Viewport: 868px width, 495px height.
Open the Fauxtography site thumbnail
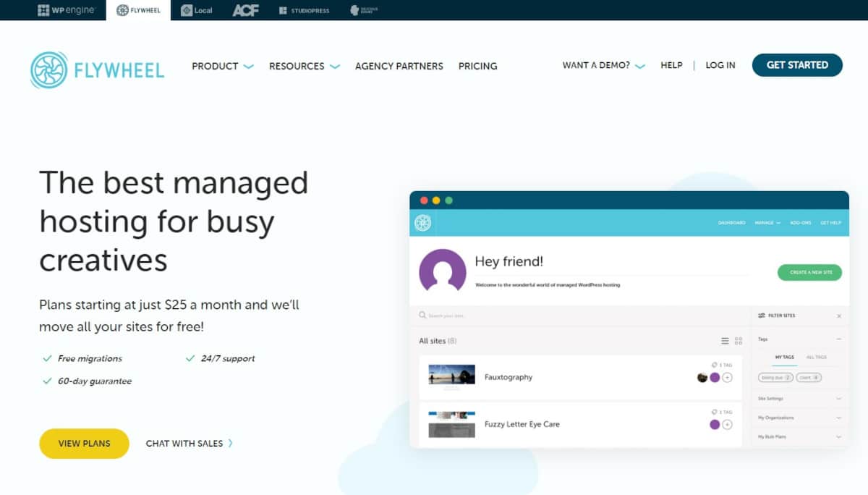point(451,377)
